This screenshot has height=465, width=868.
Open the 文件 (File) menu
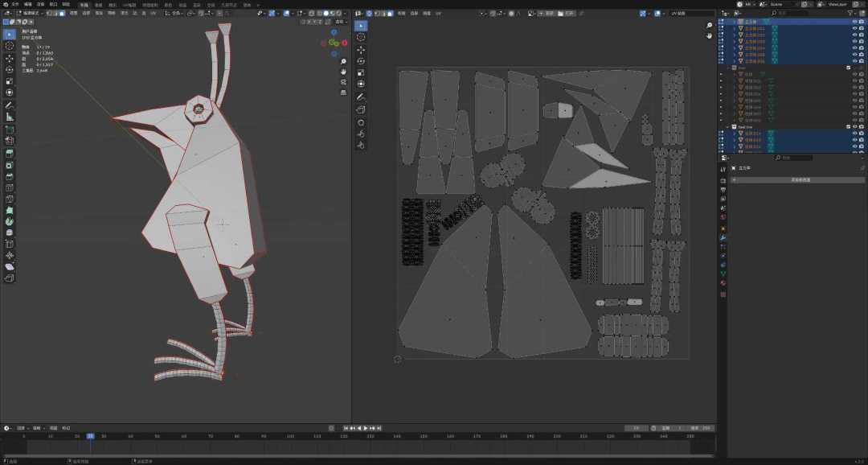[15, 4]
